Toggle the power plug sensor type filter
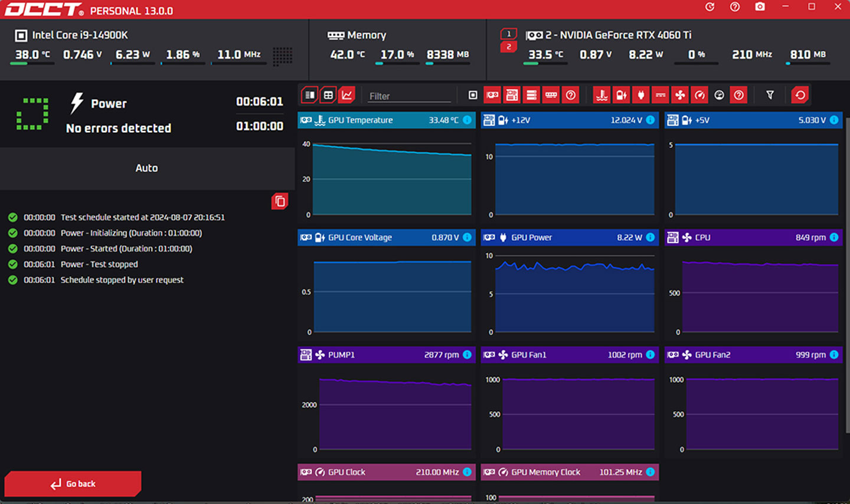 tap(640, 95)
